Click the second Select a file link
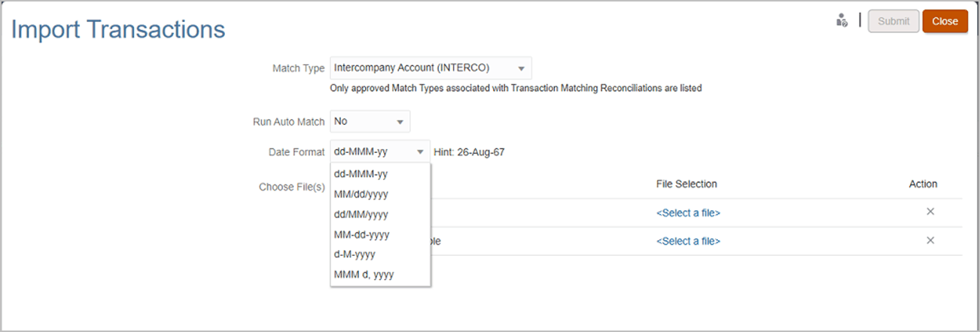 click(x=688, y=241)
